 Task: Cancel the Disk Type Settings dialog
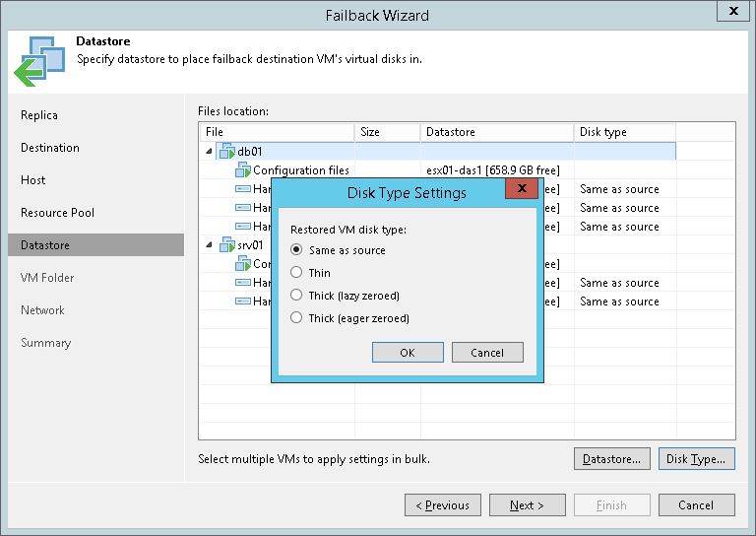[x=487, y=353]
